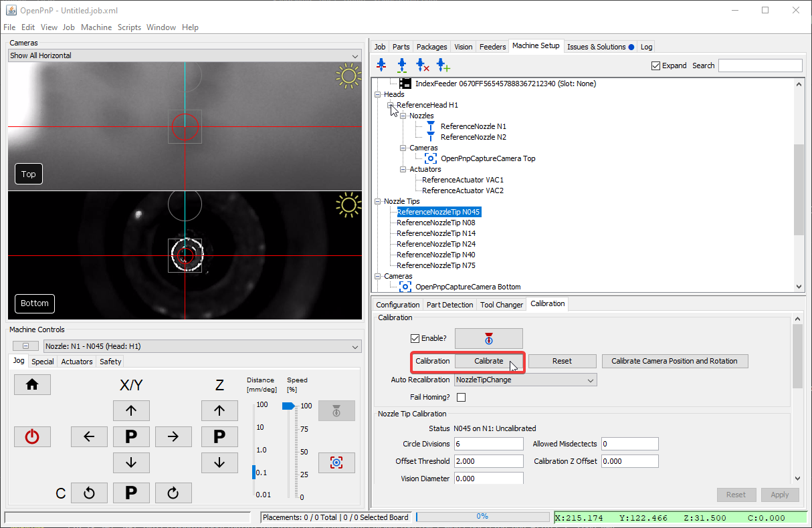Collapse the ReferenceHead H1 tree node
Image resolution: width=812 pixels, height=528 pixels.
[391, 105]
